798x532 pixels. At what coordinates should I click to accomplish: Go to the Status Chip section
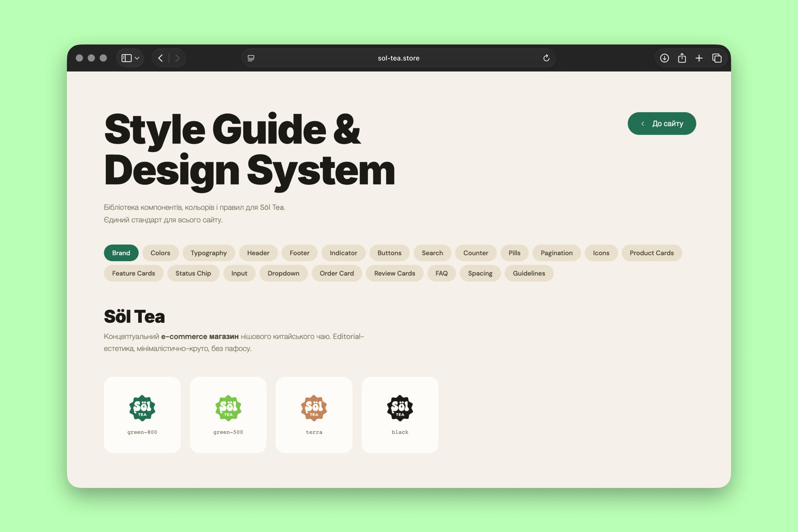tap(193, 273)
